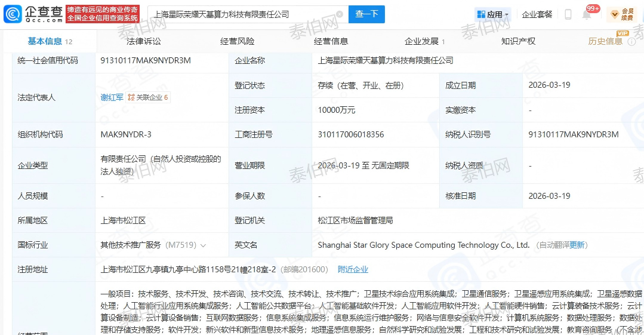Open the 经营信息 tab

click(x=331, y=41)
